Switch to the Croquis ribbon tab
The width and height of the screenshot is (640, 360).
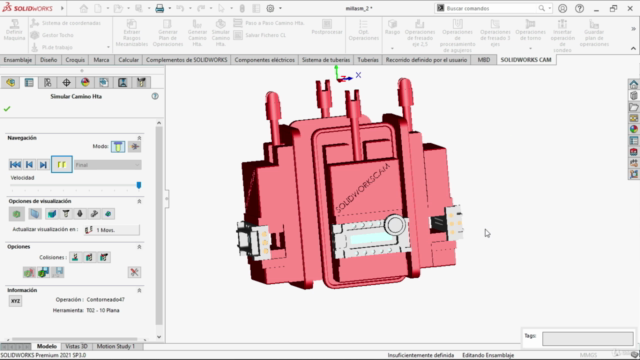(75, 60)
